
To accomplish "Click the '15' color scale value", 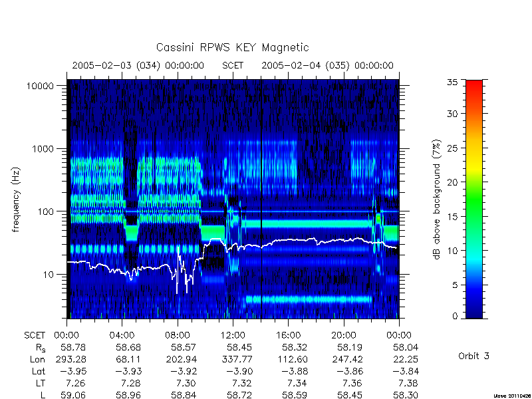I will click(452, 216).
